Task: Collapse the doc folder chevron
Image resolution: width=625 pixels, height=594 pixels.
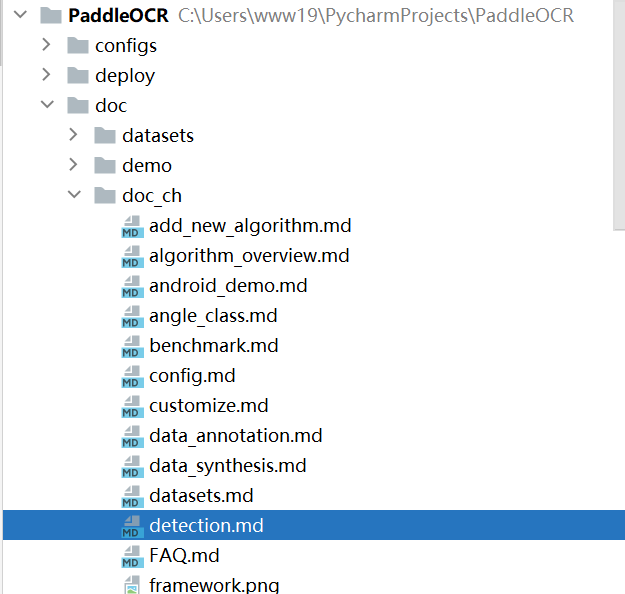Action: [47, 105]
